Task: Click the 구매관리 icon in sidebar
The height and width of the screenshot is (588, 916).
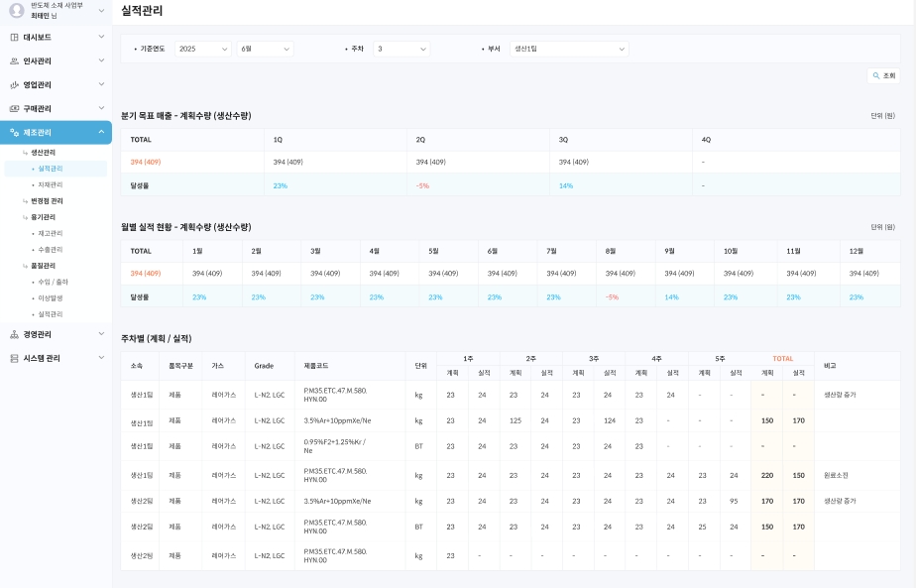Action: click(14, 109)
